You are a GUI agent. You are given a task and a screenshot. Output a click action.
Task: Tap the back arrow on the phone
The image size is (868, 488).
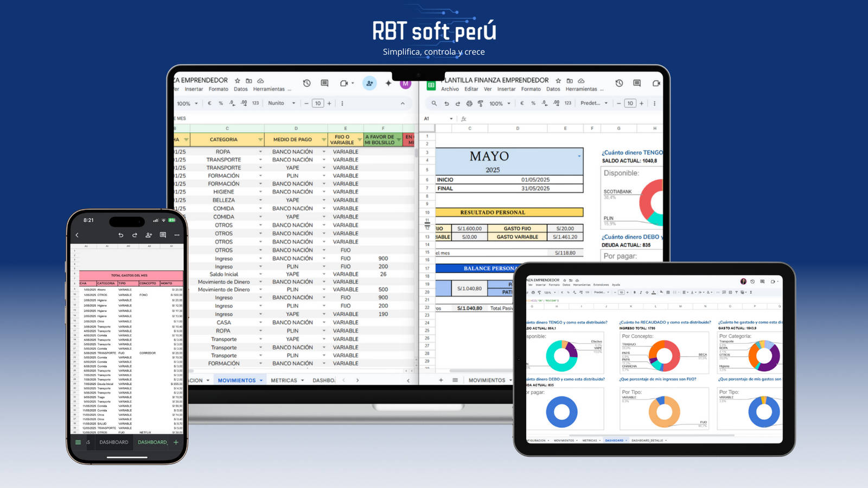point(77,235)
